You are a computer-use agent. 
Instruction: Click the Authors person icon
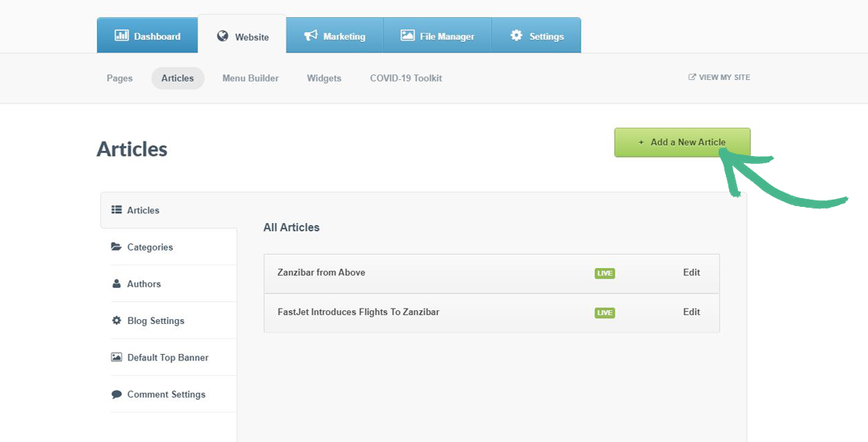pos(116,284)
